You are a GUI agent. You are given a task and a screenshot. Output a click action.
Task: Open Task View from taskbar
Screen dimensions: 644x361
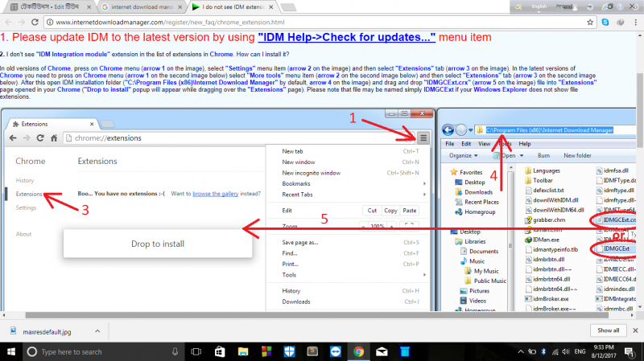coord(196,351)
